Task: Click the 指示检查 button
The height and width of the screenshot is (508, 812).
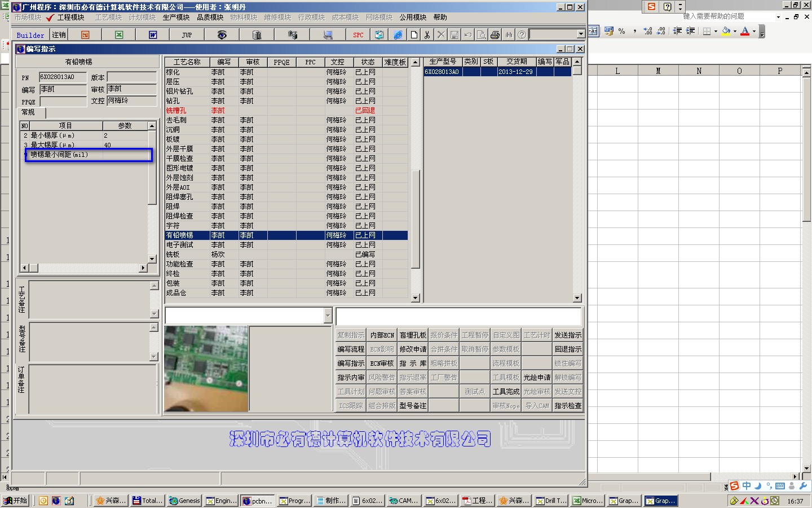Action: [567, 406]
